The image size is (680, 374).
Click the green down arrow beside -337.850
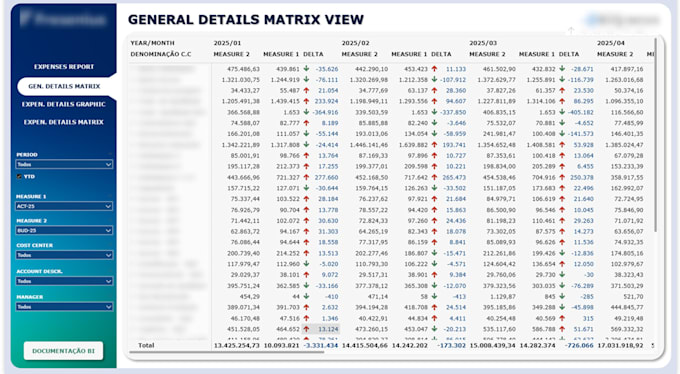pyautogui.click(x=434, y=112)
